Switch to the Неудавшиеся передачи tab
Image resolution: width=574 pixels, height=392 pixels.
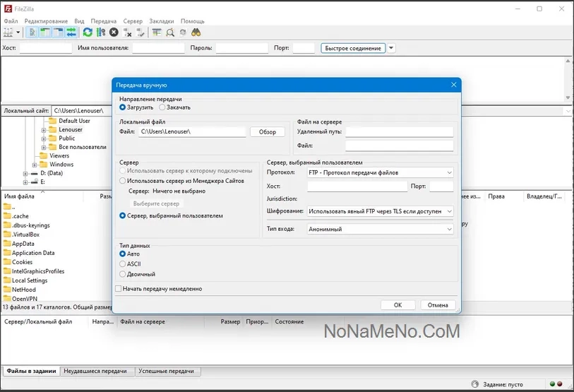[95, 371]
